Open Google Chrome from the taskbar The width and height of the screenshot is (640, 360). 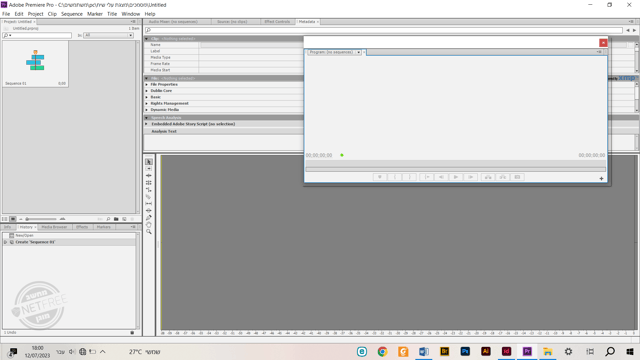(382, 351)
